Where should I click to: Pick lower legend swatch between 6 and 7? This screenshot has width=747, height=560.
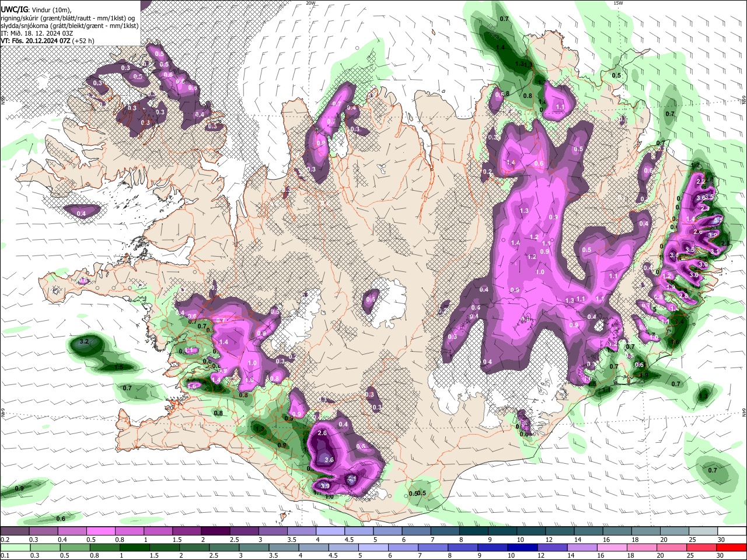pos(403,548)
